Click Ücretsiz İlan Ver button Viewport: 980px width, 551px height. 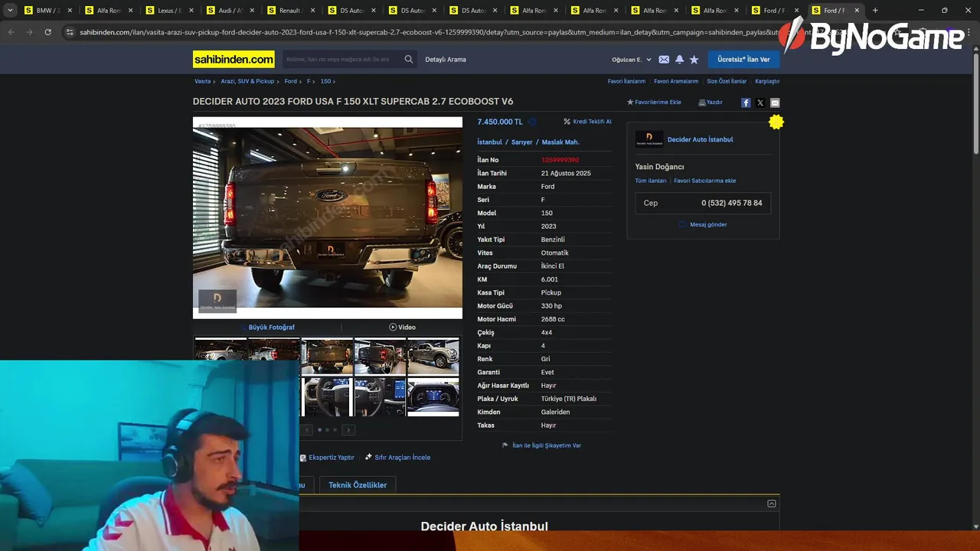(743, 59)
